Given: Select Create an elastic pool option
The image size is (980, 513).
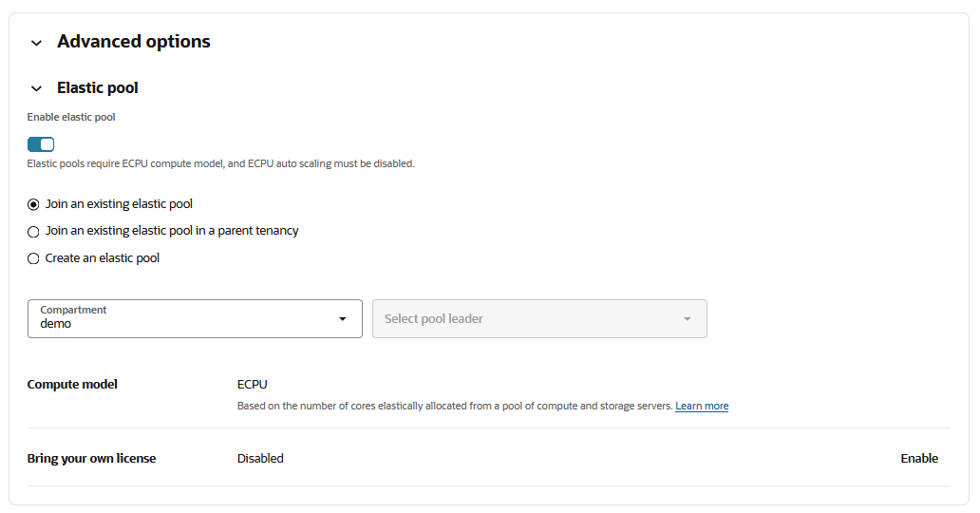Looking at the screenshot, I should pyautogui.click(x=33, y=258).
